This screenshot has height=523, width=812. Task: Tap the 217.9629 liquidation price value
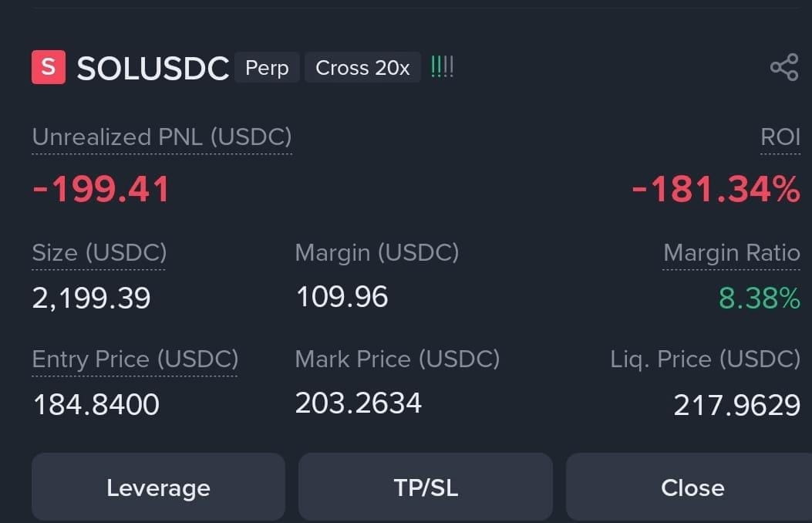coord(737,405)
